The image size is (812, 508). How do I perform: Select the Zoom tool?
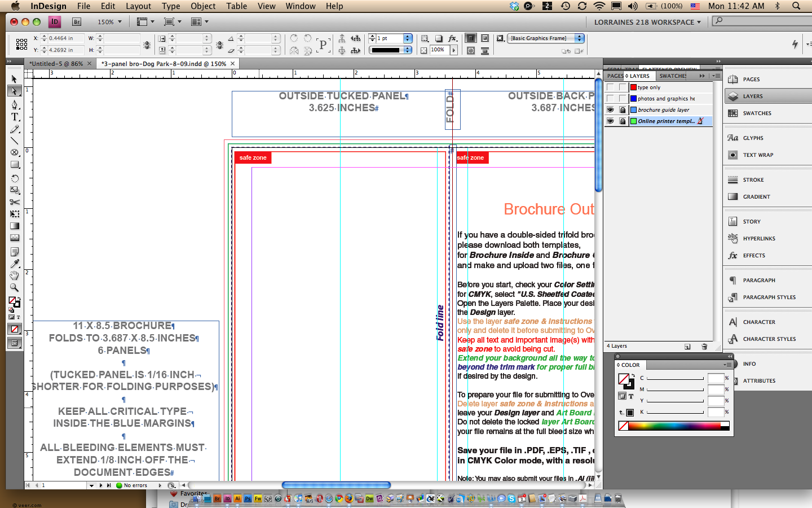(15, 287)
